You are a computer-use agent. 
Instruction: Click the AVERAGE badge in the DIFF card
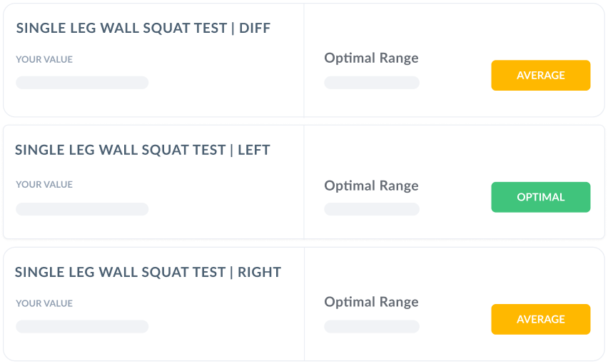(x=540, y=76)
